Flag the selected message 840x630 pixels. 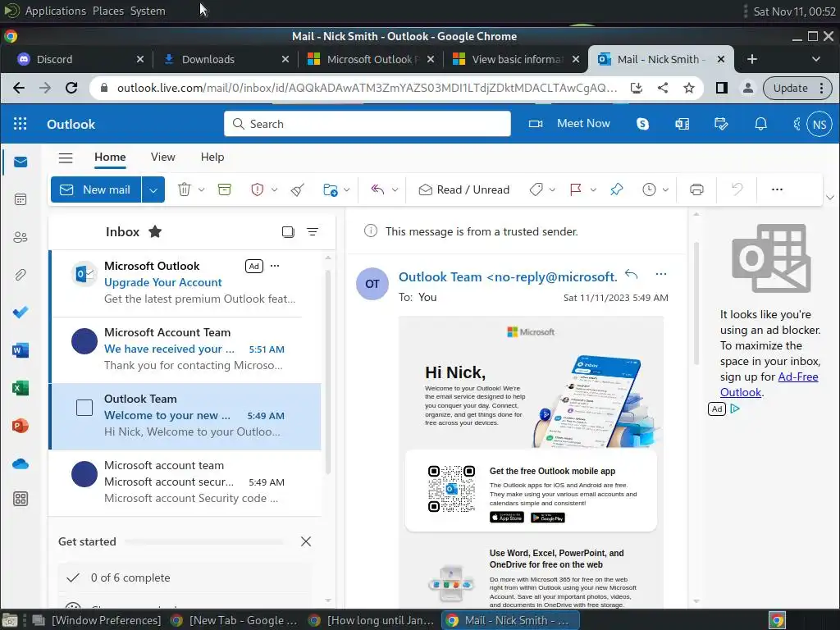pos(576,189)
